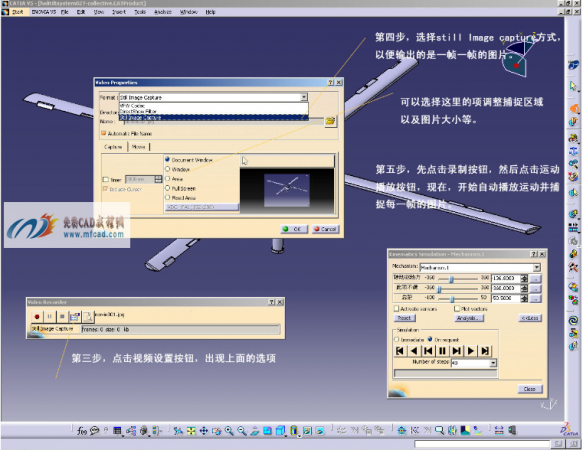
Task: Expand the Format dropdown arrow
Action: [304, 97]
